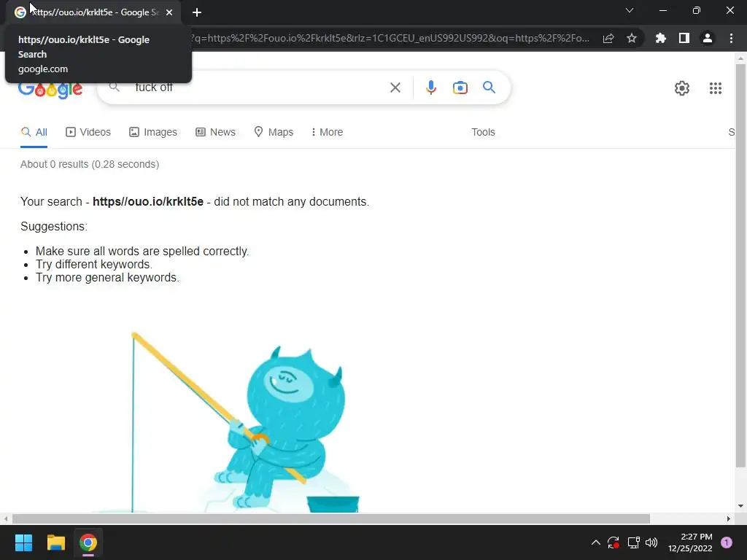This screenshot has width=747, height=560.
Task: Click the bold https//ouo.io/krklt5e query text
Action: (147, 201)
